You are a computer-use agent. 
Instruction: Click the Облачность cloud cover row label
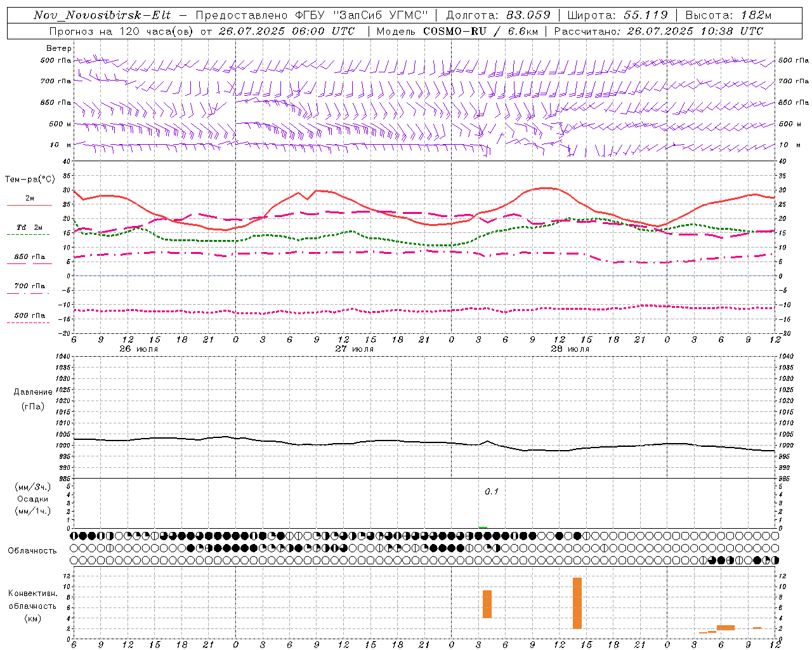[x=32, y=550]
